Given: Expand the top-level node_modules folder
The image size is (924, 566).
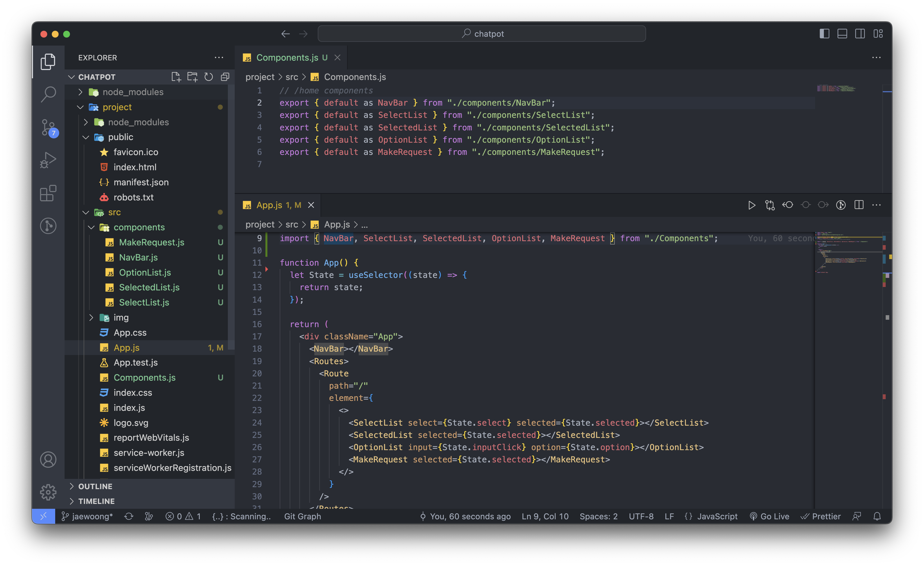Looking at the screenshot, I should pyautogui.click(x=80, y=92).
